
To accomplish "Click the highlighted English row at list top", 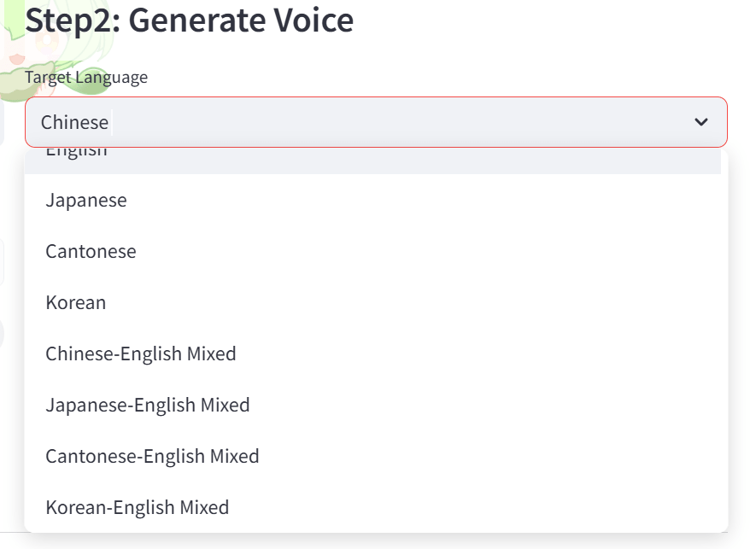I will pos(372,159).
